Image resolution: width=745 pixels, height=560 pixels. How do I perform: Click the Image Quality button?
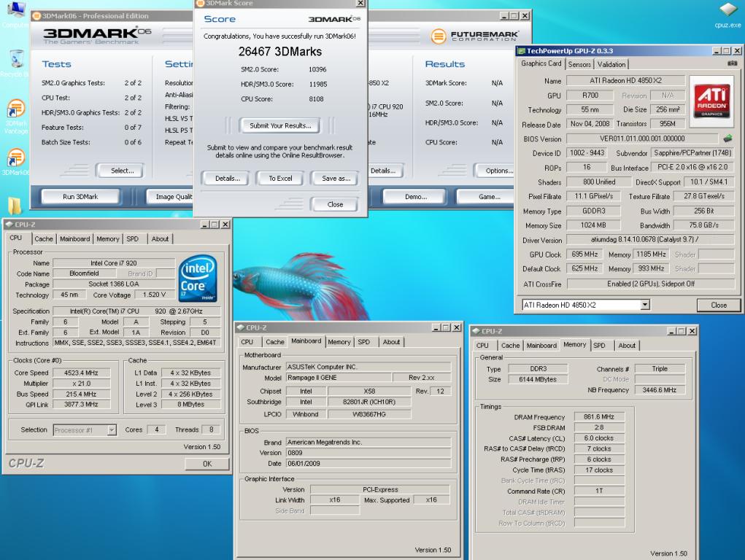click(x=169, y=197)
